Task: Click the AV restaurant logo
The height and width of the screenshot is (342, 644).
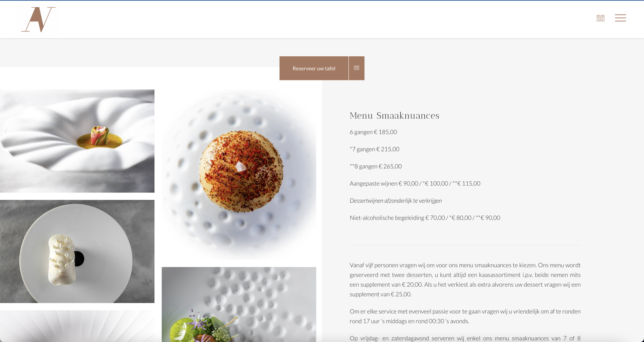Action: [x=38, y=19]
